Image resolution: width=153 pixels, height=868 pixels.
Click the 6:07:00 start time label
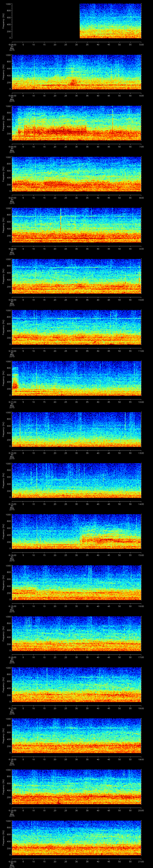coord(12,197)
